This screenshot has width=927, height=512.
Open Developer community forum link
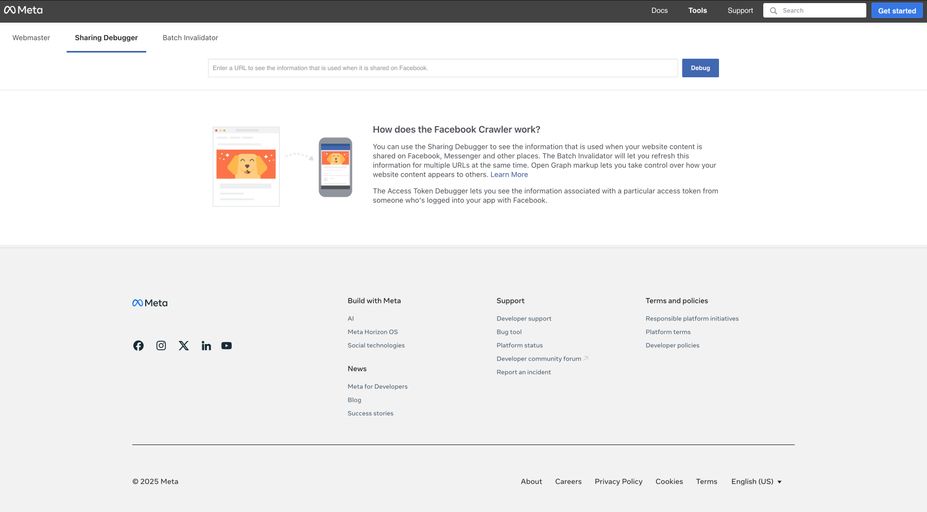tap(539, 359)
